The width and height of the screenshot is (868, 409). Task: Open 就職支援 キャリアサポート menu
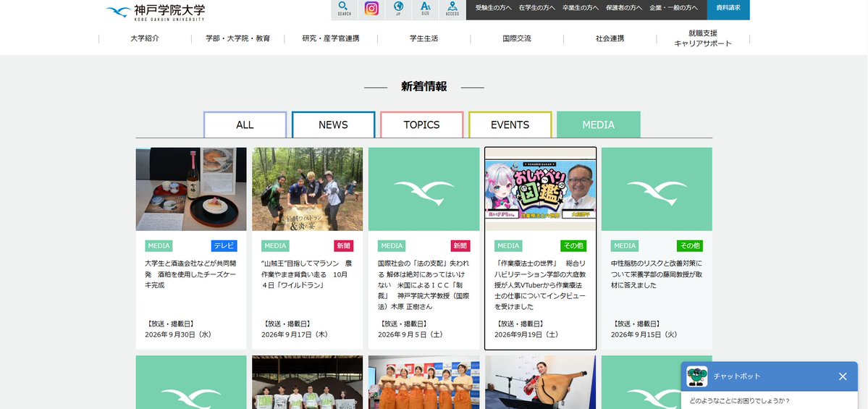point(703,39)
